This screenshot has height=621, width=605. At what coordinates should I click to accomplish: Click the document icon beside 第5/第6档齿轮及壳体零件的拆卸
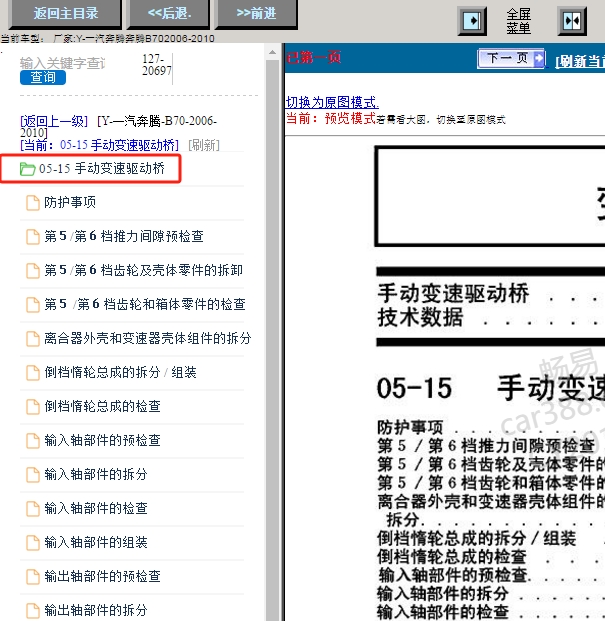point(33,271)
